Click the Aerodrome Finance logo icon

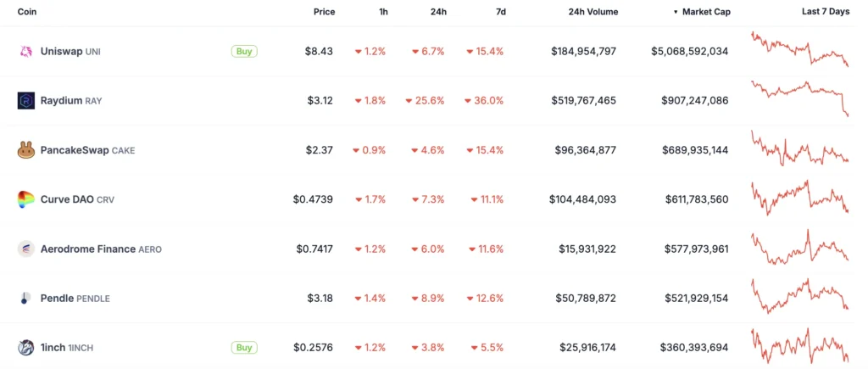click(26, 249)
